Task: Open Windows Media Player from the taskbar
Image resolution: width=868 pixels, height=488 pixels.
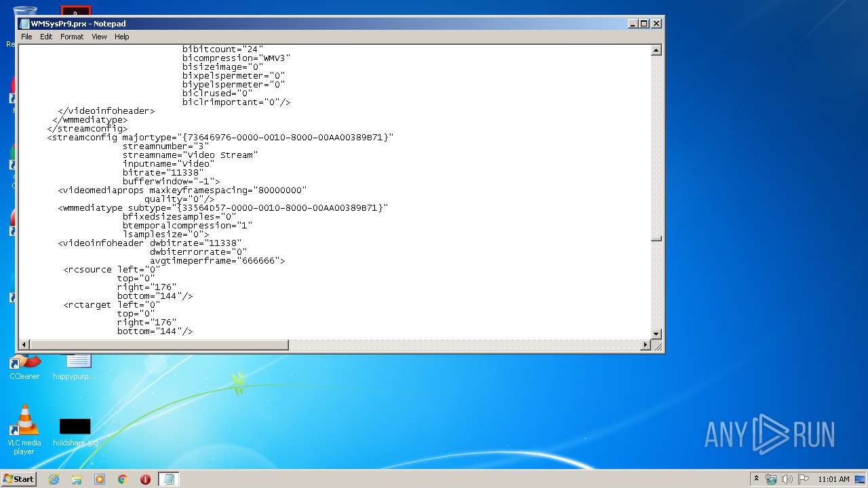Action: click(x=100, y=479)
